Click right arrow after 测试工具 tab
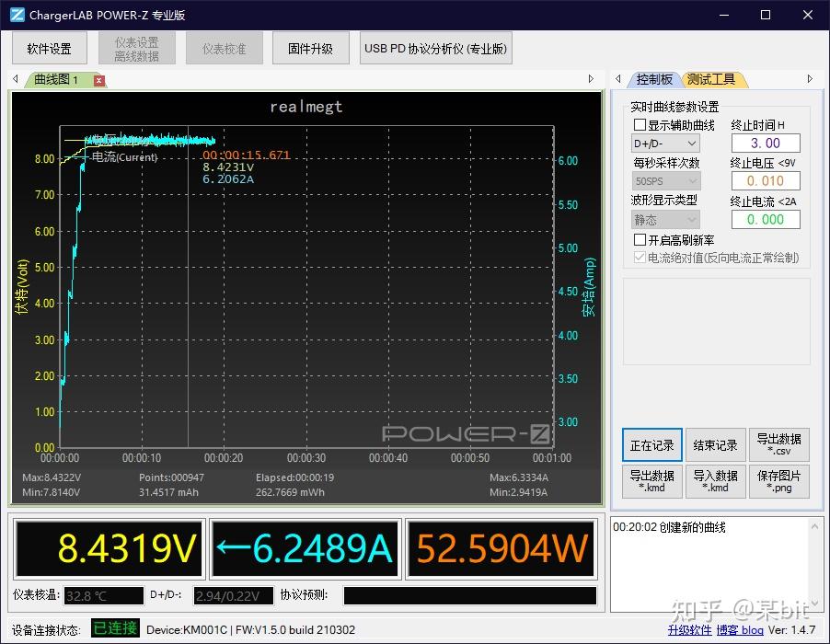This screenshot has width=830, height=644. click(x=810, y=79)
